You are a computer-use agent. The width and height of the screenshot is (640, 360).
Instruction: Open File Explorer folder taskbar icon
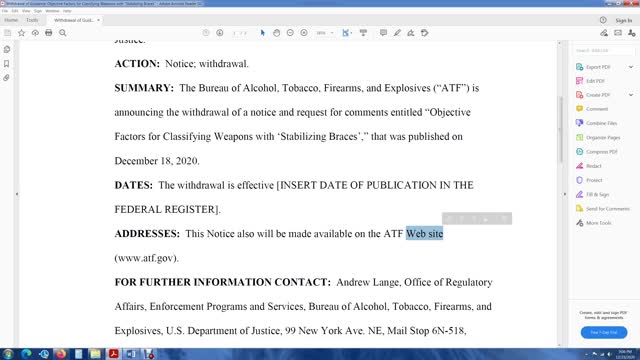click(x=96, y=354)
